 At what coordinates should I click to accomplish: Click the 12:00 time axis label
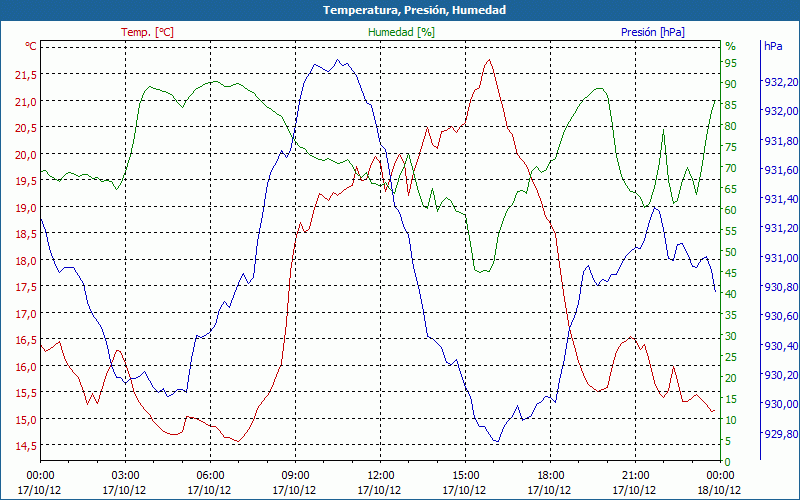pos(381,476)
